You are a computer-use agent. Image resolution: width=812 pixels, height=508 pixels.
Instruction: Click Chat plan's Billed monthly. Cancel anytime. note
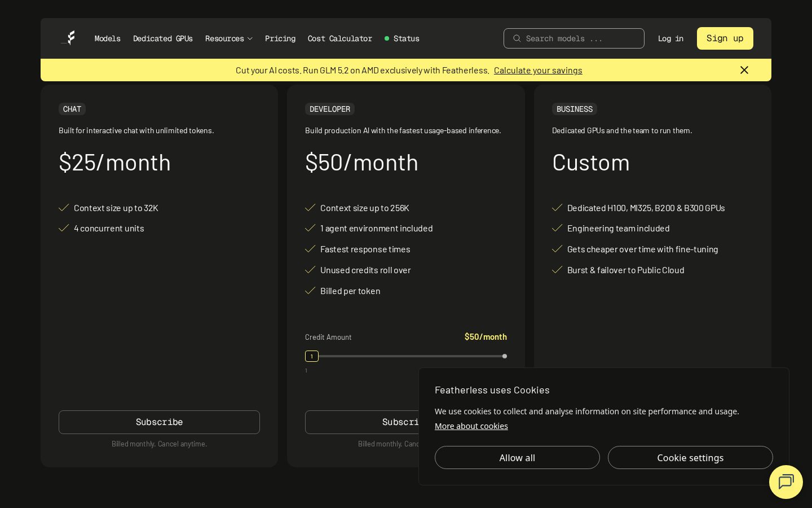[159, 444]
